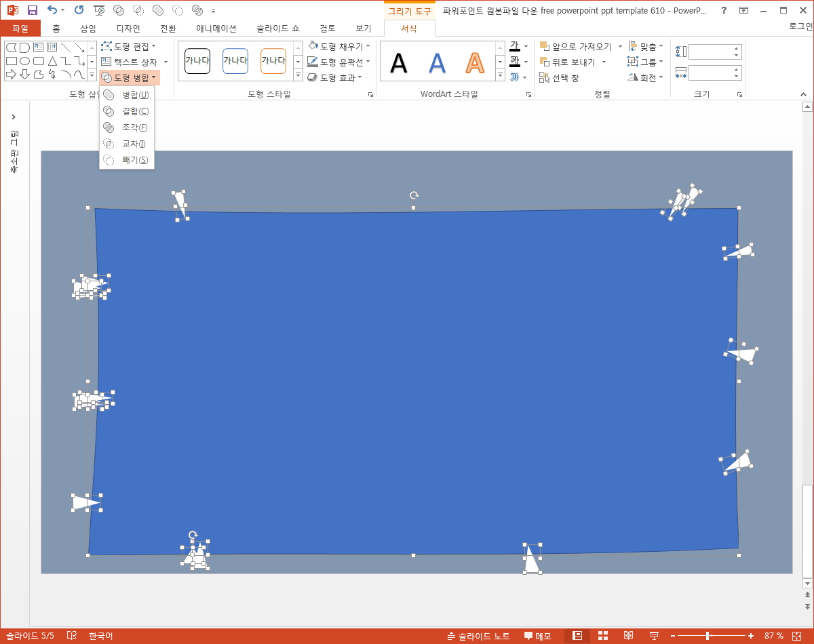Click the text fill 가 icon

click(x=515, y=46)
